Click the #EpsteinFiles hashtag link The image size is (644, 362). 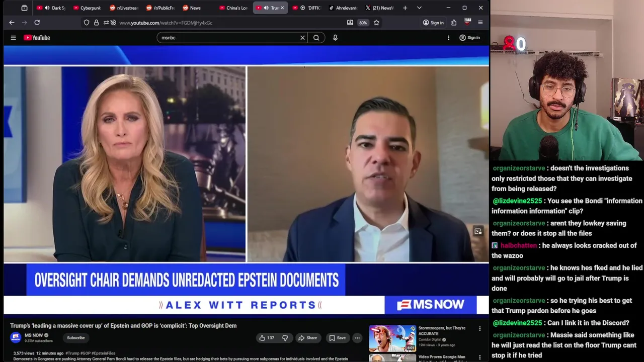[x=103, y=353]
